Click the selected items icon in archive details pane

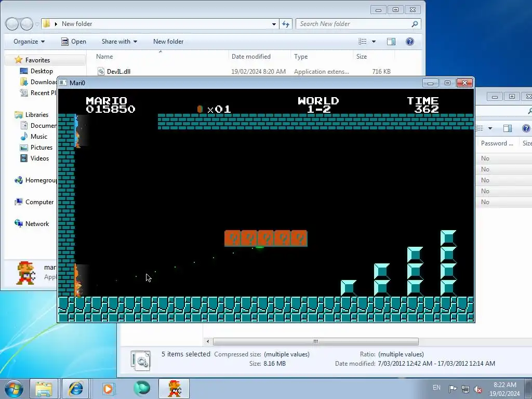tap(140, 360)
